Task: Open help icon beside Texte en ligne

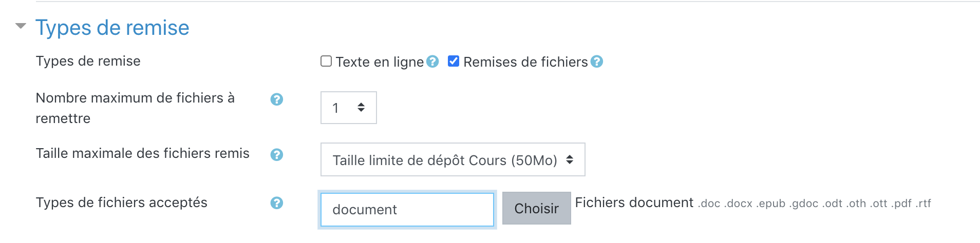Action: tap(433, 62)
